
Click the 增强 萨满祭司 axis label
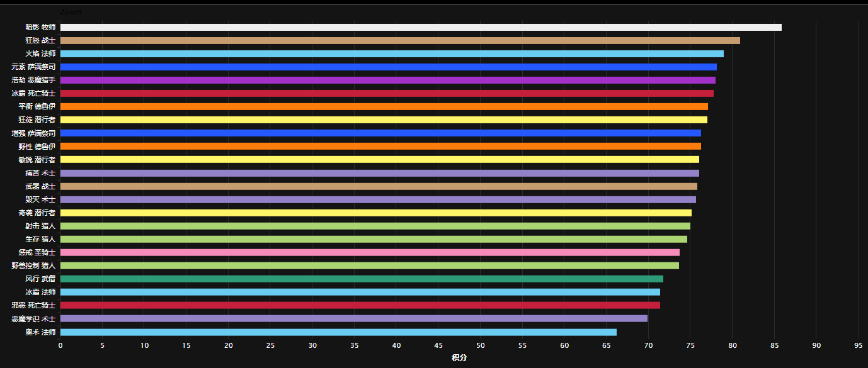pos(33,133)
